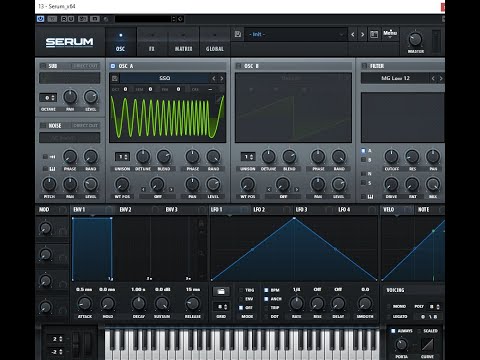Click the R automation read button
Image resolution: width=480 pixels, height=360 pixels.
(64, 19)
